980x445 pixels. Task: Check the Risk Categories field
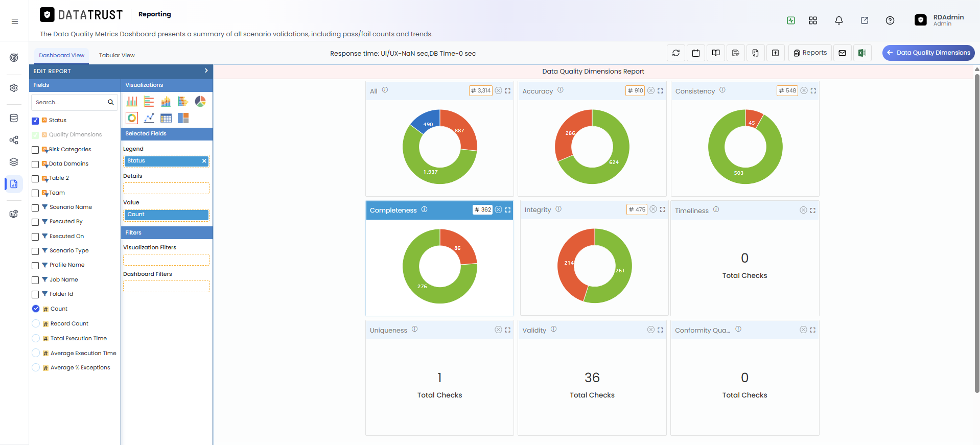35,150
